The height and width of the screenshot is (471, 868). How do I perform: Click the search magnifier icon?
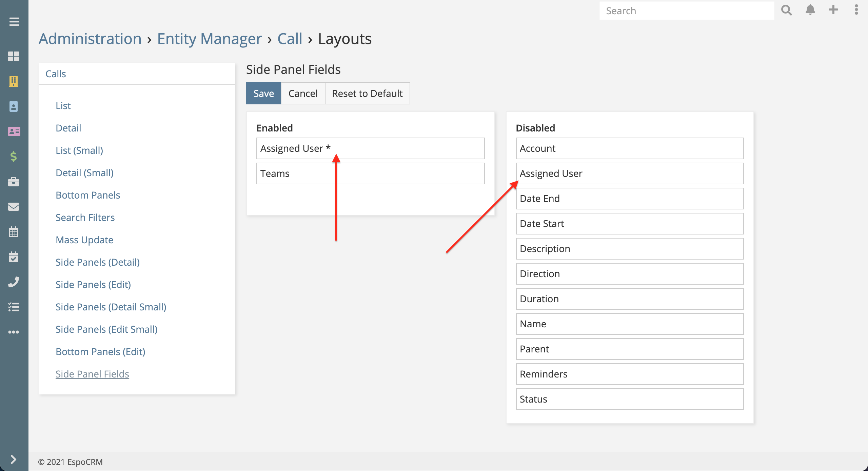[x=787, y=11]
